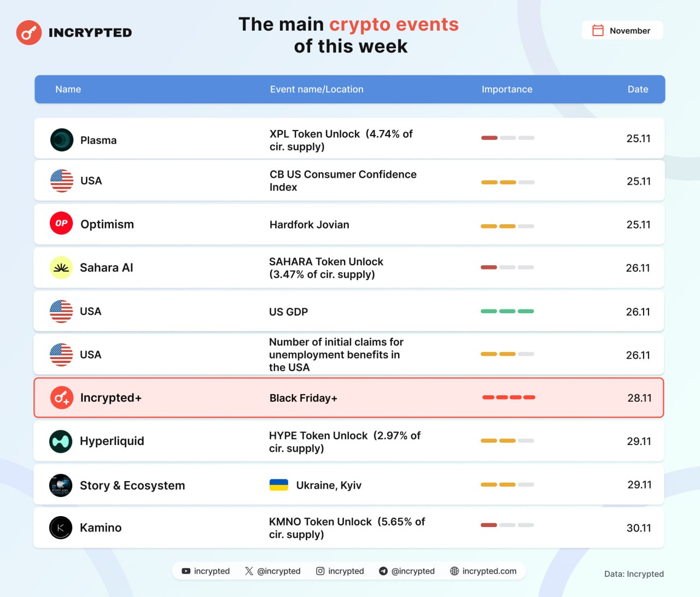700x597 pixels.
Task: Click the Ukraine flag icon
Action: coord(279,485)
